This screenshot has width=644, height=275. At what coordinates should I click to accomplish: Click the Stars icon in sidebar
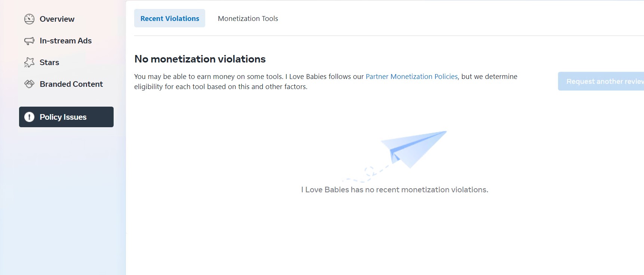pyautogui.click(x=29, y=62)
